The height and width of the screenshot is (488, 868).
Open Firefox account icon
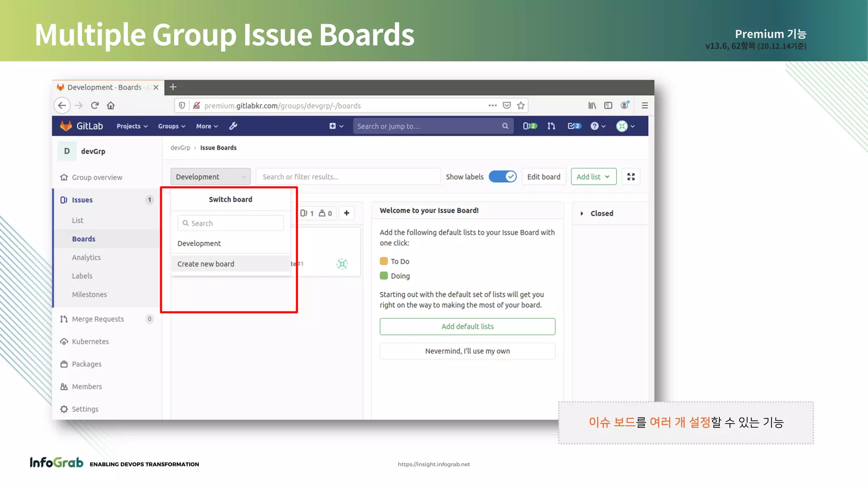pyautogui.click(x=625, y=105)
